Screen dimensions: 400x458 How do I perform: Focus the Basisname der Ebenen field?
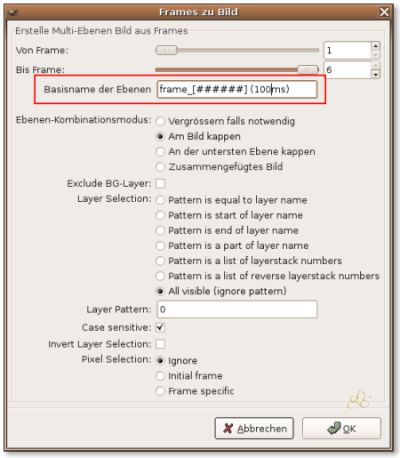pos(237,89)
